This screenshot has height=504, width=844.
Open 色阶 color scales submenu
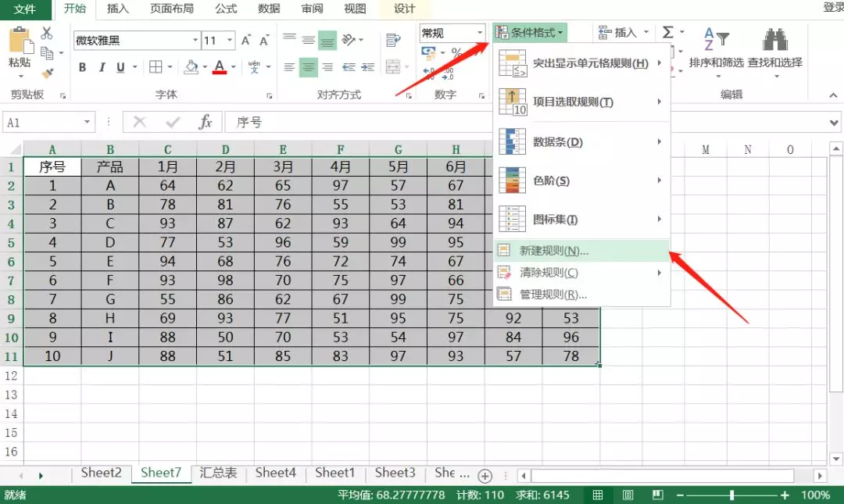click(x=581, y=181)
